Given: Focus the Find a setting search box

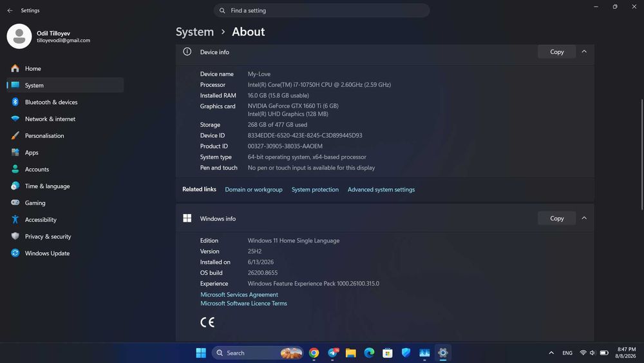Looking at the screenshot, I should point(321,10).
